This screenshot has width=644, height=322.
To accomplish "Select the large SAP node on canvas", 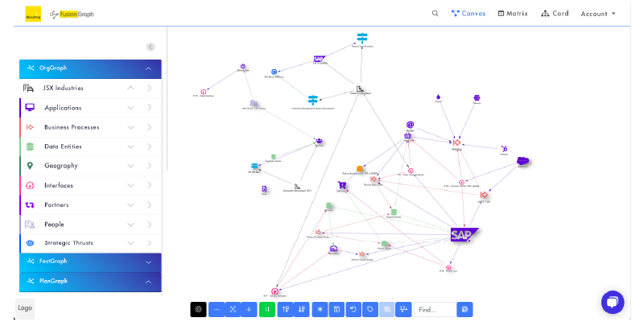I will pos(464,234).
